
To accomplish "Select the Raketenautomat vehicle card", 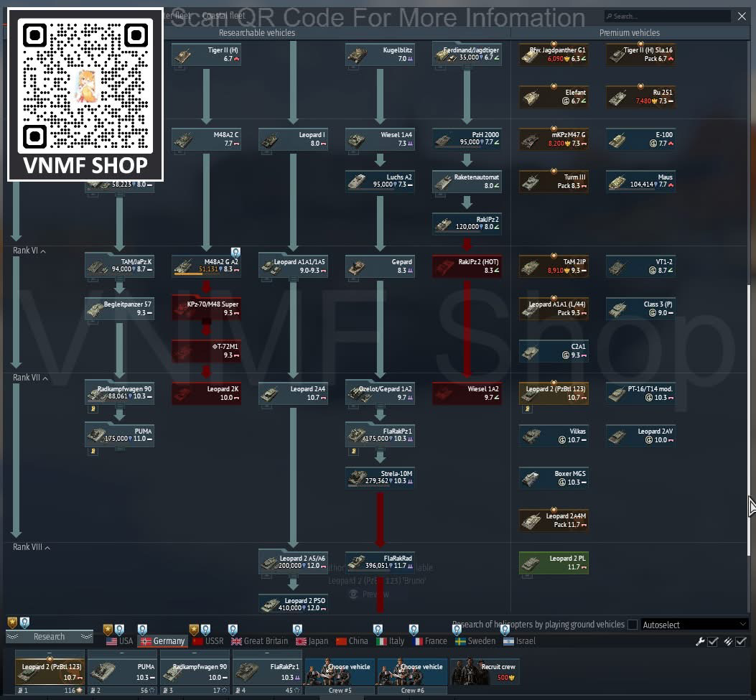I will tap(467, 182).
